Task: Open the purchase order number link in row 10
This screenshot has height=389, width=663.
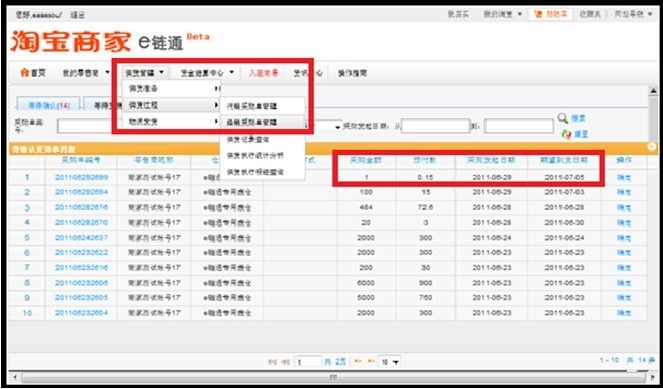Action: pos(81,313)
